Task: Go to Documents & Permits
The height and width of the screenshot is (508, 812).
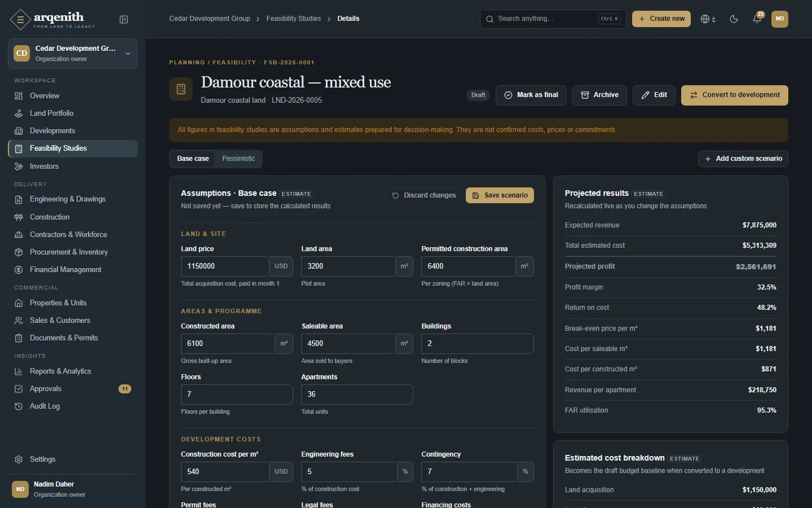Action: click(x=73, y=338)
